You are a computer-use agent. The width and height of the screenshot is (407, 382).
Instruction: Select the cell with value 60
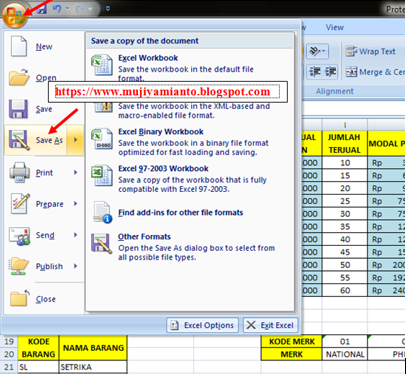345,290
